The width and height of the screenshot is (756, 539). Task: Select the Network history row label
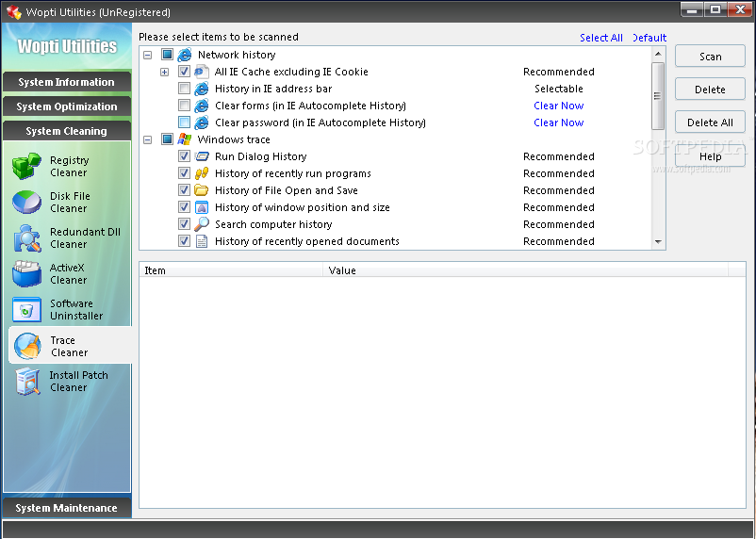pos(237,55)
